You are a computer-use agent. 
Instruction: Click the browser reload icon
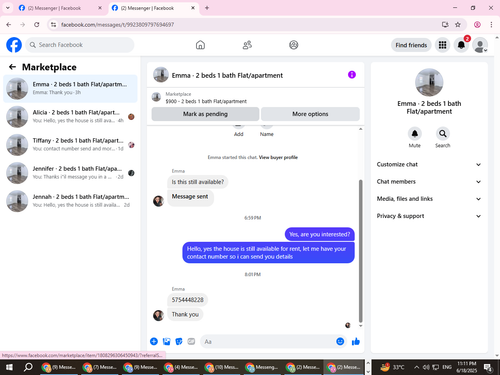(x=37, y=25)
